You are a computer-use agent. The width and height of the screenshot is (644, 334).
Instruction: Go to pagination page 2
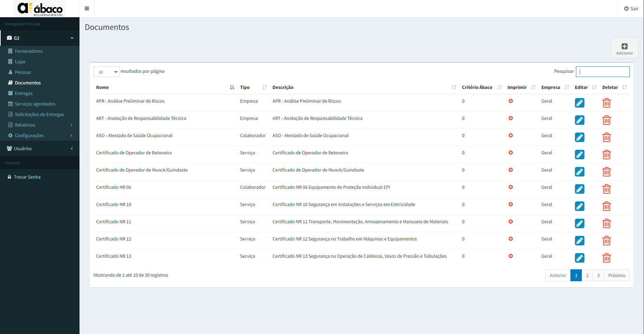click(x=587, y=275)
